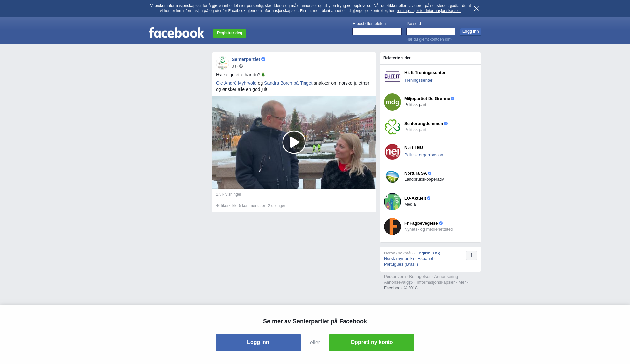This screenshot has height=364, width=630.
Task: Open the LO-Aktuelt page icon
Action: pyautogui.click(x=392, y=202)
